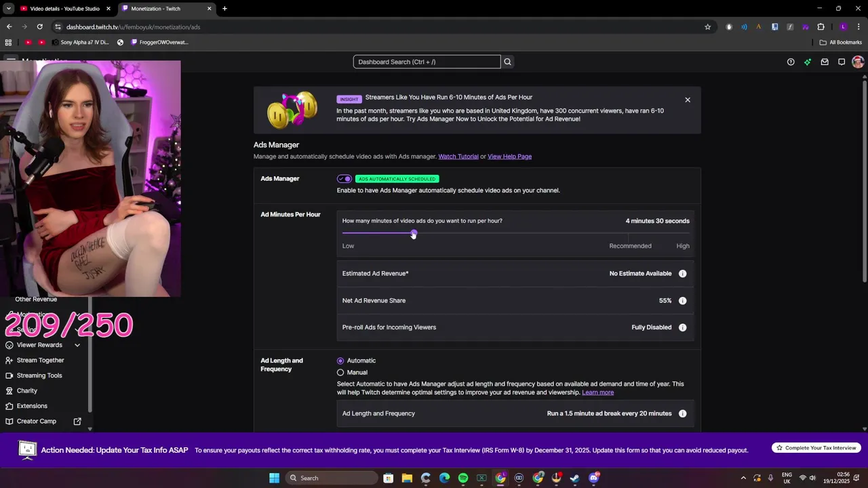
Task: Open Other Revenue in the sidebar
Action: (x=36, y=299)
